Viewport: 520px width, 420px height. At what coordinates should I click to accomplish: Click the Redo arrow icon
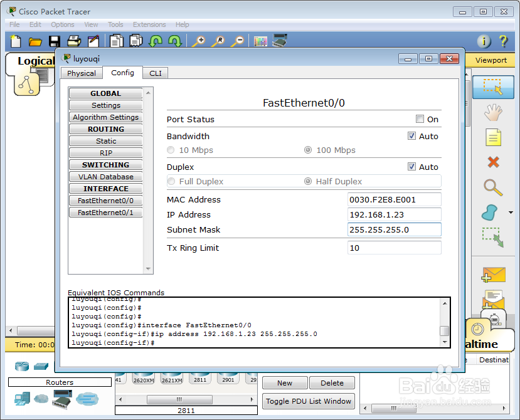click(x=175, y=41)
